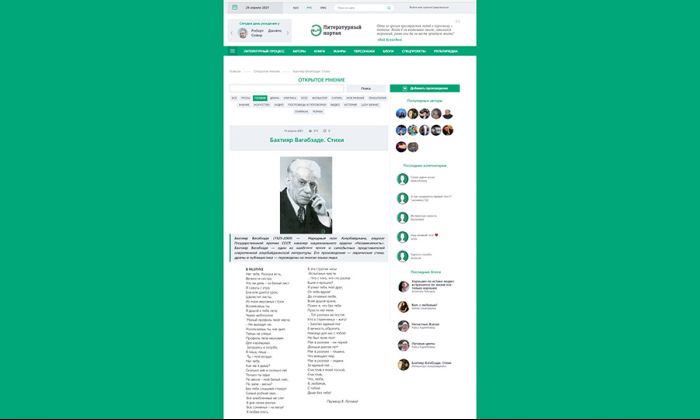
Task: Click the Поиск button
Action: [x=366, y=88]
